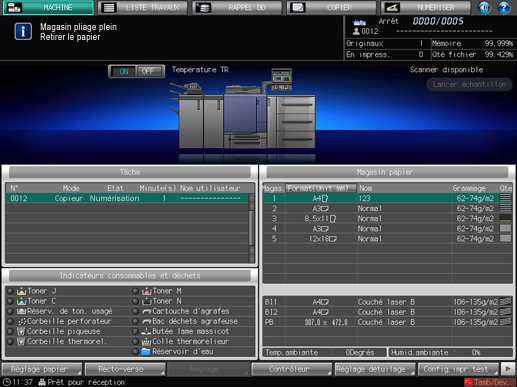Click the Réservoir d'eau folder icon
The height and width of the screenshot is (387, 517).
[146, 352]
